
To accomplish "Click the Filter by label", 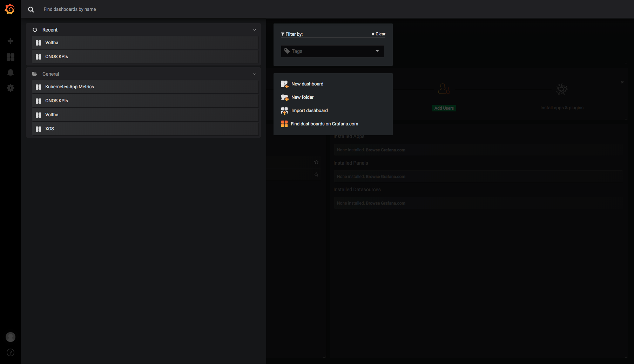I will pos(292,34).
